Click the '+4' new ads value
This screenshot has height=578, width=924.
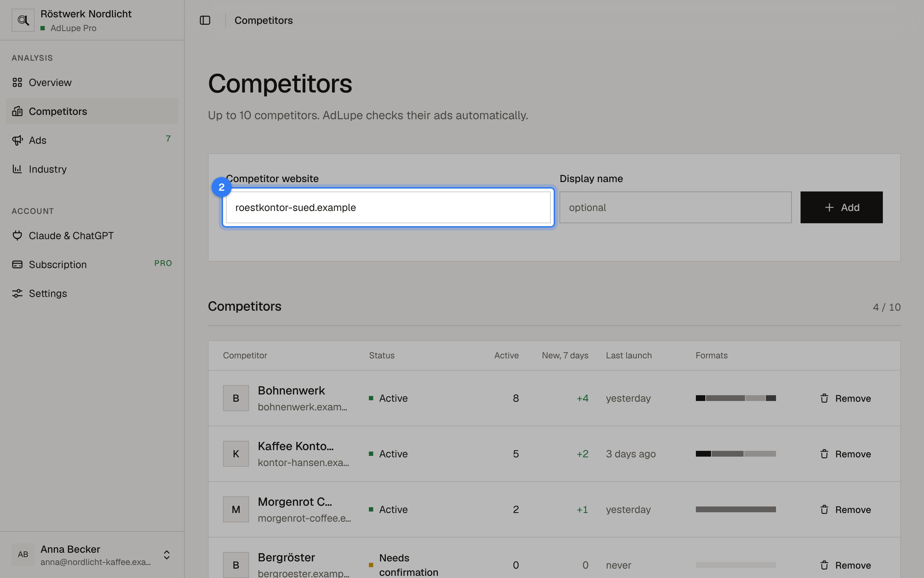tap(582, 398)
